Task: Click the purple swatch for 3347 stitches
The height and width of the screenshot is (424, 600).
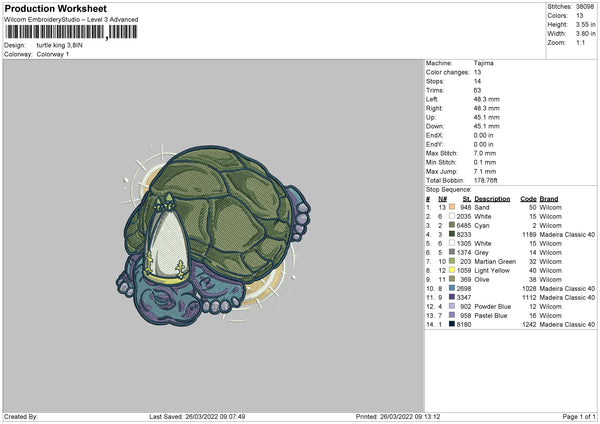Action: (x=452, y=297)
